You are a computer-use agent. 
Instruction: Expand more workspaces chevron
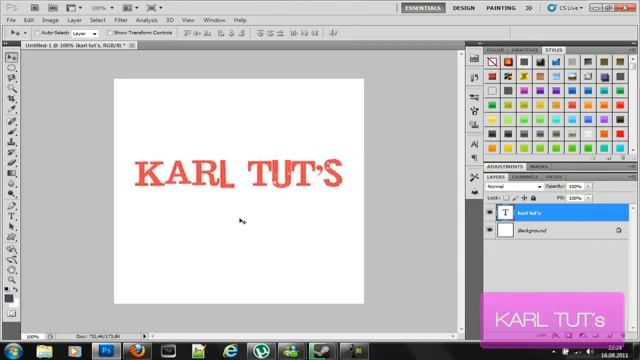point(529,8)
